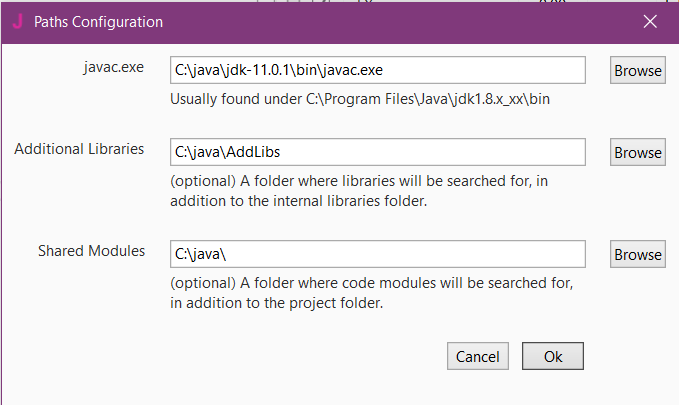This screenshot has width=679, height=405.
Task: Confirm paths with the Ok button
Action: (x=554, y=356)
